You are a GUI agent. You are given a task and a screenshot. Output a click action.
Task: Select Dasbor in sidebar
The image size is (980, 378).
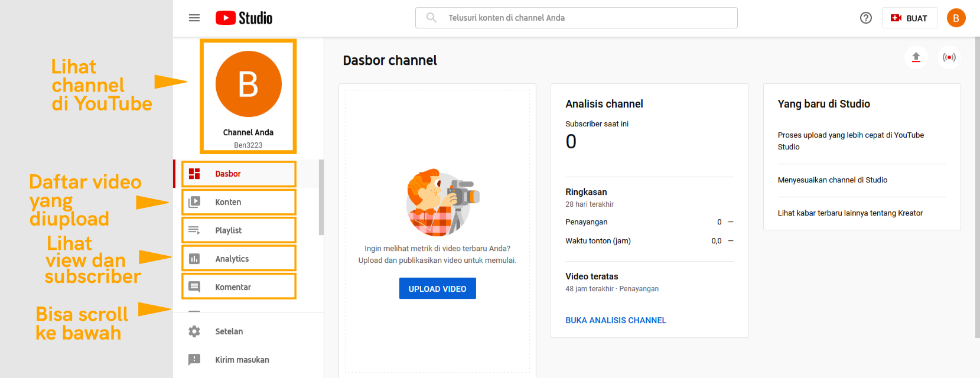[x=248, y=174]
